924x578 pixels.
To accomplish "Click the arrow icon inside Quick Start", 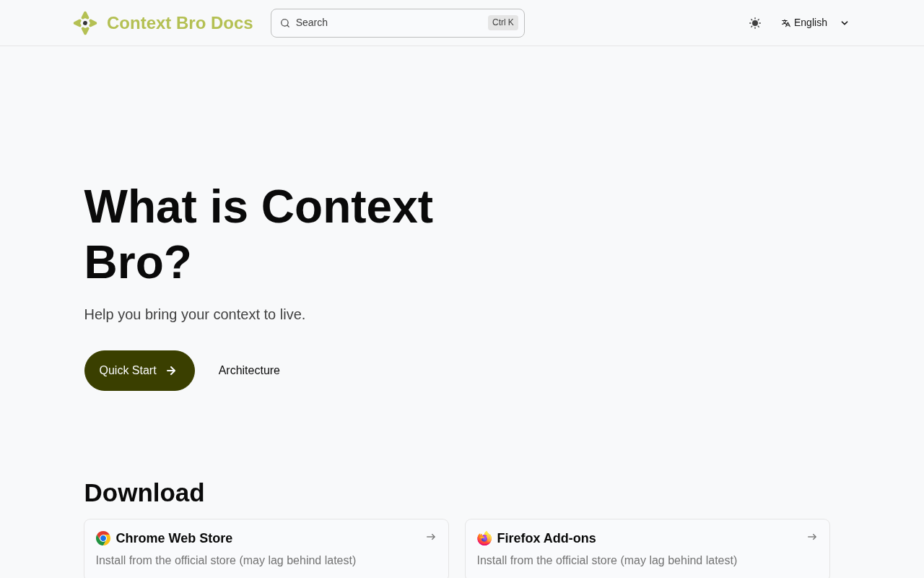I will tap(171, 371).
